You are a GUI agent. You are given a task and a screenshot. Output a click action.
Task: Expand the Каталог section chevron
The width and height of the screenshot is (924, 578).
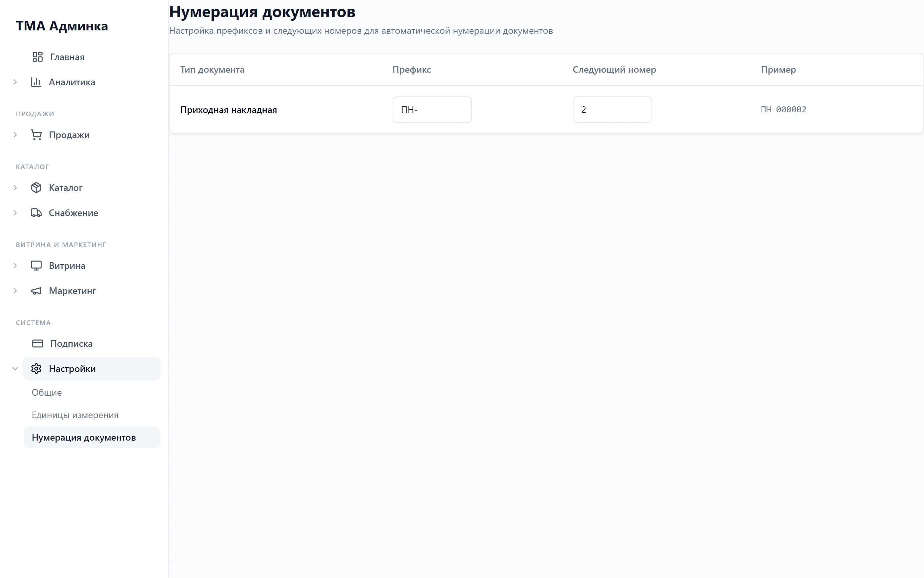15,188
